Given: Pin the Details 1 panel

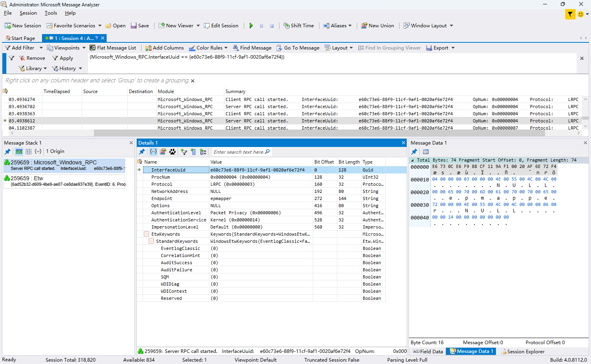Looking at the screenshot, I should click(x=142, y=152).
